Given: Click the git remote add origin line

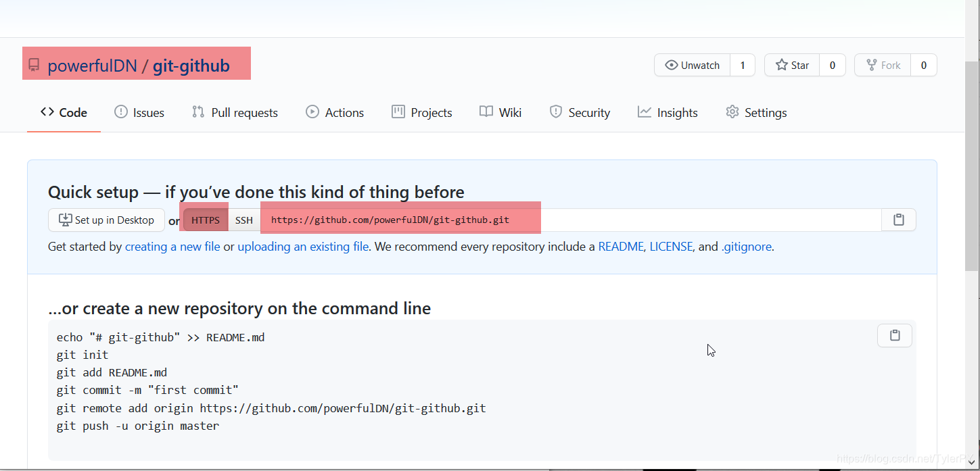Looking at the screenshot, I should [271, 408].
